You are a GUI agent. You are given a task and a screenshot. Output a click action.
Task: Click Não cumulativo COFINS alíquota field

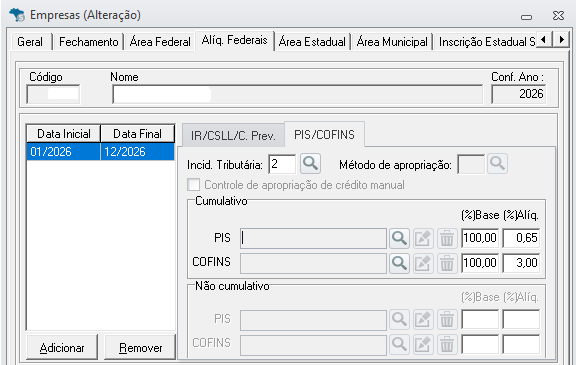pos(521,344)
